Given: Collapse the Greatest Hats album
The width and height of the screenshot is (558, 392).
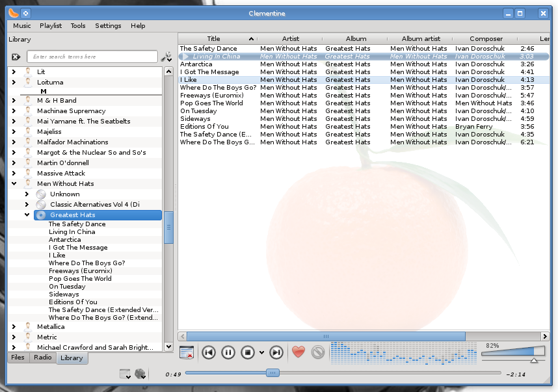Looking at the screenshot, I should click(x=27, y=215).
